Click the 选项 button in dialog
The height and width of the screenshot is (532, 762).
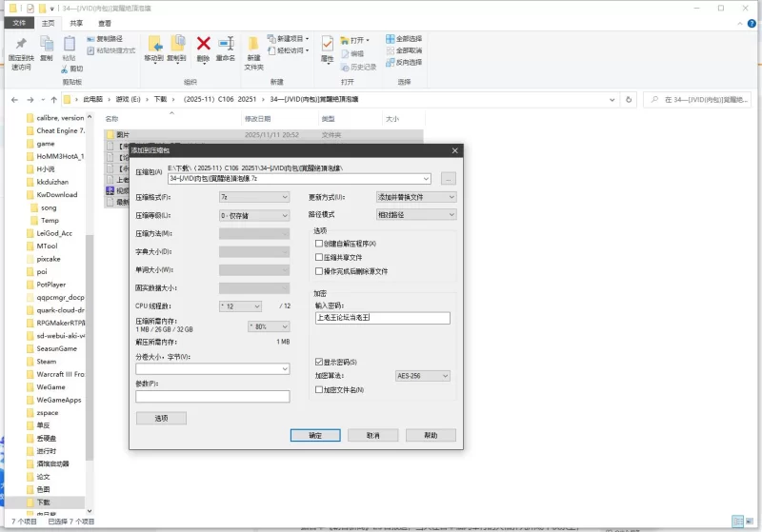161,418
